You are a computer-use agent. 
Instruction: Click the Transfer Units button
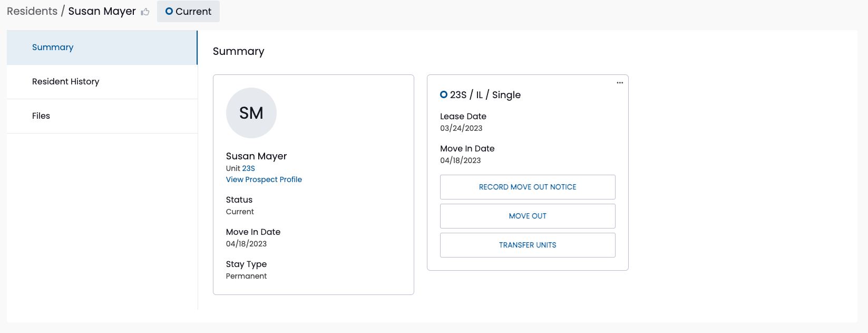[x=528, y=245]
